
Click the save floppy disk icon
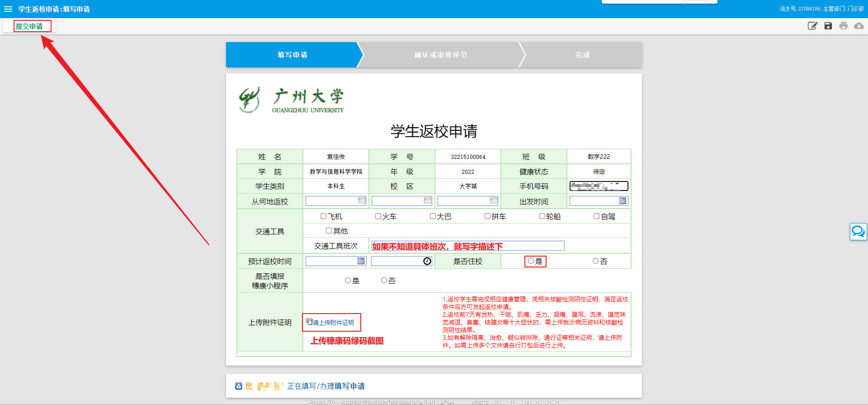(x=828, y=26)
